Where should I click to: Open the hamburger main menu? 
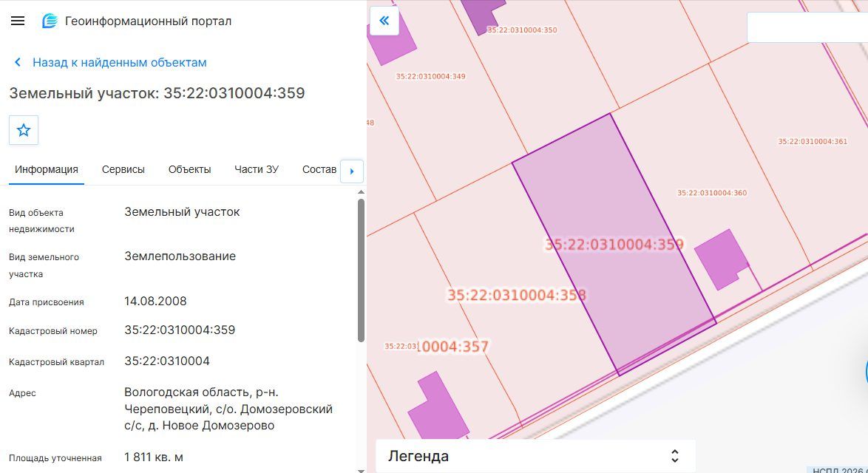coord(18,21)
